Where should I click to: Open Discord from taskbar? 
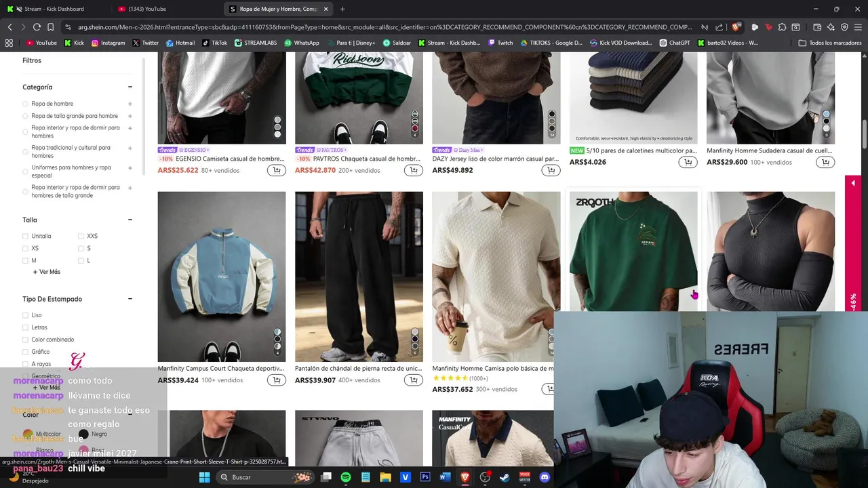coord(545,477)
